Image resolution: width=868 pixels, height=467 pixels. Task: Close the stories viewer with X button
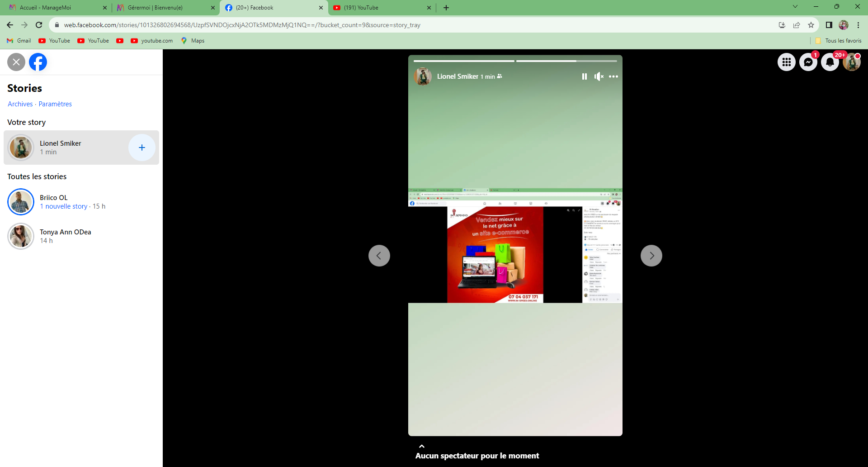point(16,62)
